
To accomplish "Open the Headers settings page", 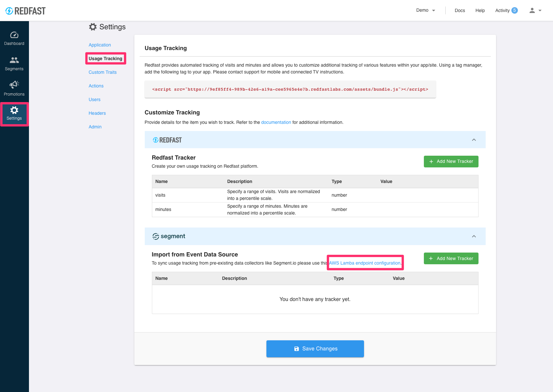I will tap(97, 113).
